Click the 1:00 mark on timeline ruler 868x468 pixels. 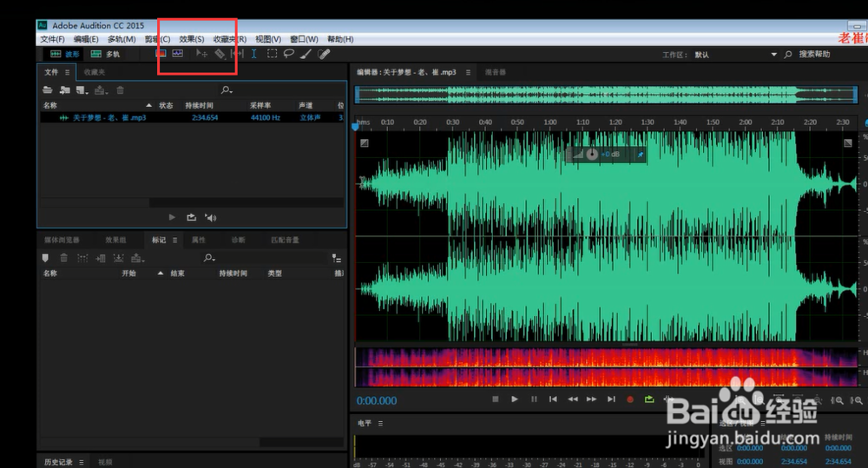(549, 122)
